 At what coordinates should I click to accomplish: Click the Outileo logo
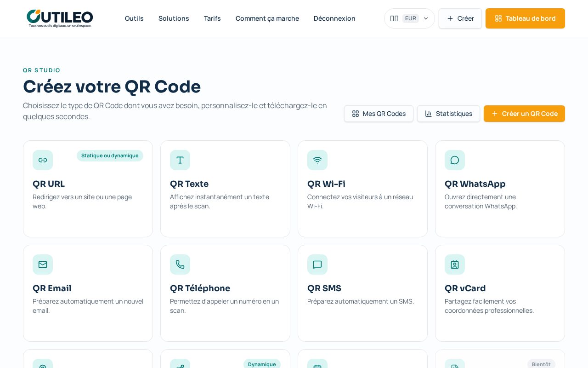click(60, 18)
